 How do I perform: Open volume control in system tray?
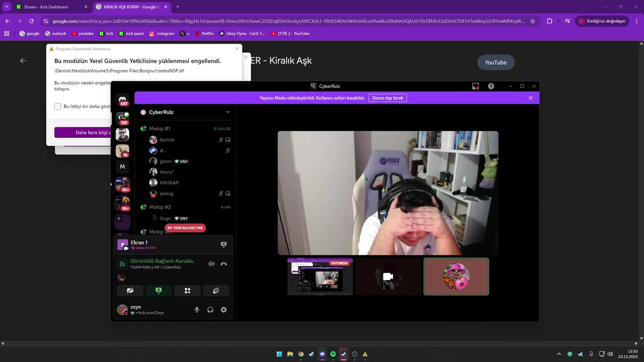click(x=610, y=354)
